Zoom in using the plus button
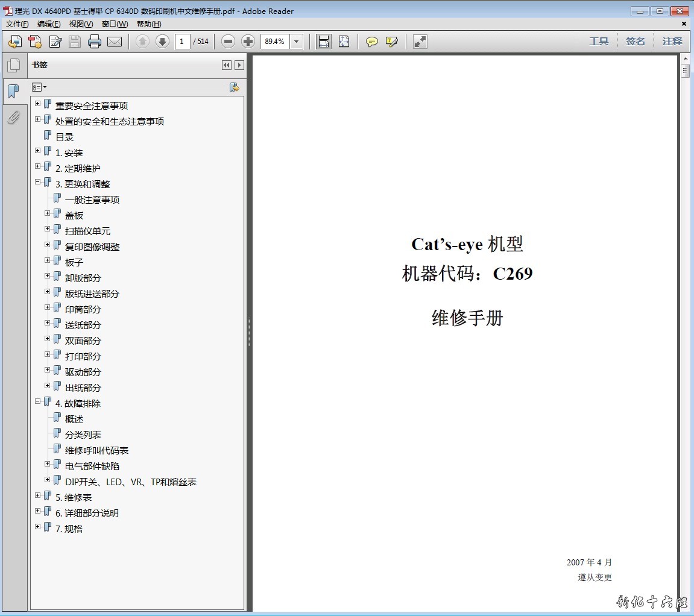The width and height of the screenshot is (694, 616). [x=248, y=42]
